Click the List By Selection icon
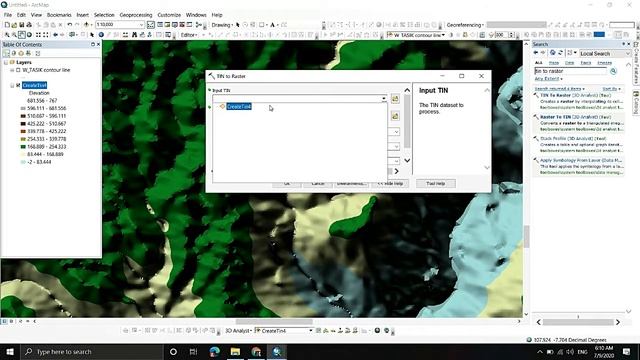The image size is (640, 360). [28, 53]
